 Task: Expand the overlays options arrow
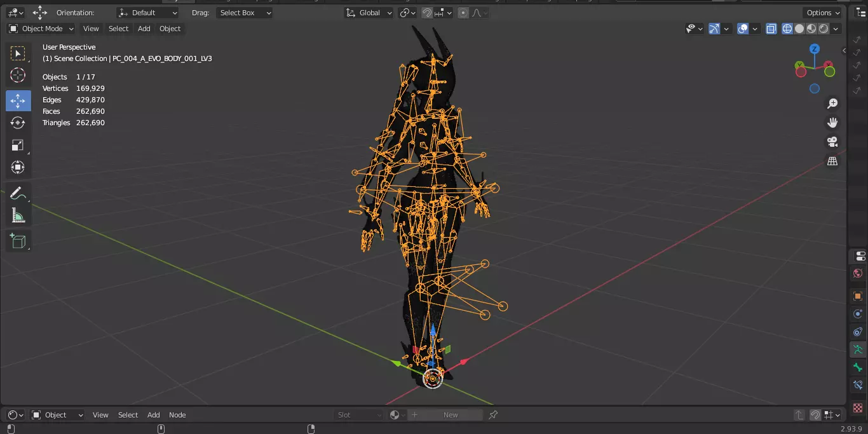[x=755, y=29]
